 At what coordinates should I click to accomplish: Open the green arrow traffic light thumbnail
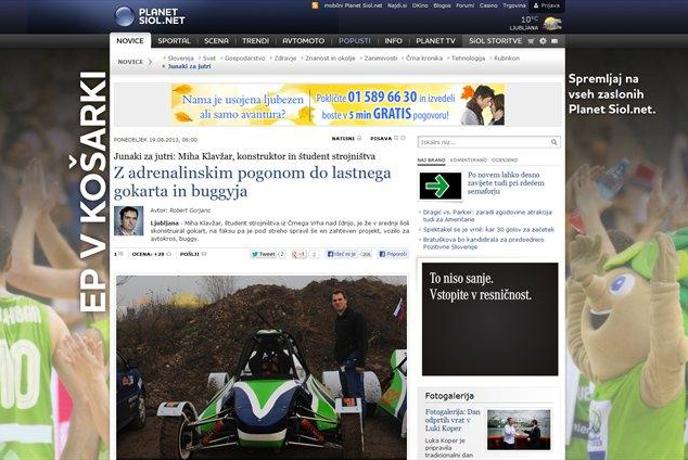point(440,186)
